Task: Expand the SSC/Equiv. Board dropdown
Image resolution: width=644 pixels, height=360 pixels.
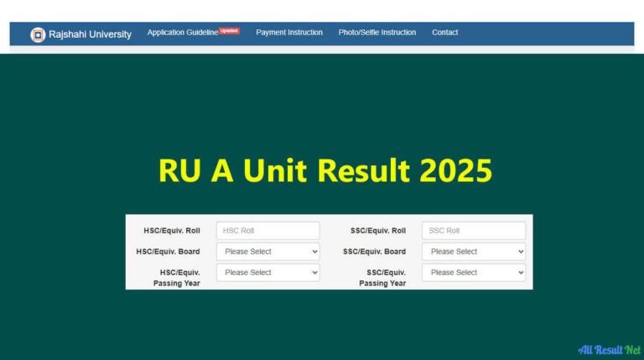Action: click(x=474, y=252)
